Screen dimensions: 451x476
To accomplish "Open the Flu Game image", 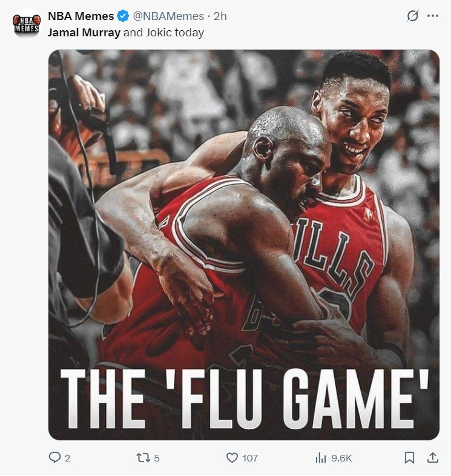I will click(244, 245).
